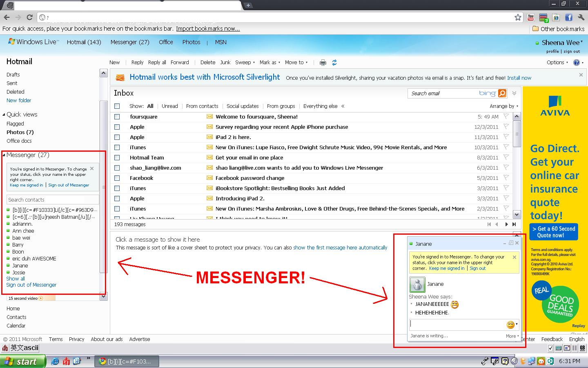Click 'show the first message here automatically'
This screenshot has height=368, width=588.
click(x=340, y=248)
